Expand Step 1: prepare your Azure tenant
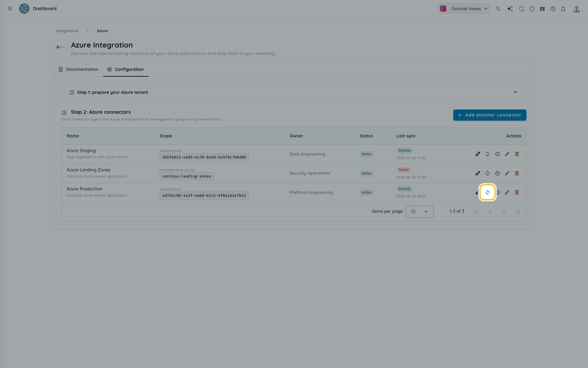 [294, 92]
